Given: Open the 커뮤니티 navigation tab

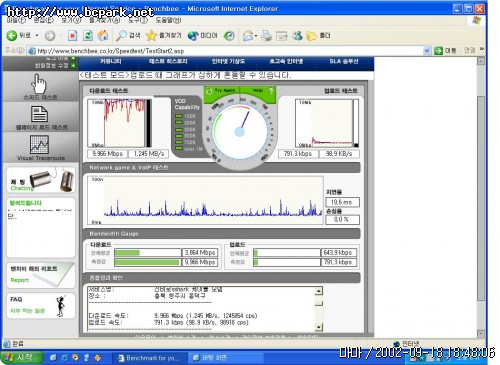Looking at the screenshot, I should tap(111, 62).
